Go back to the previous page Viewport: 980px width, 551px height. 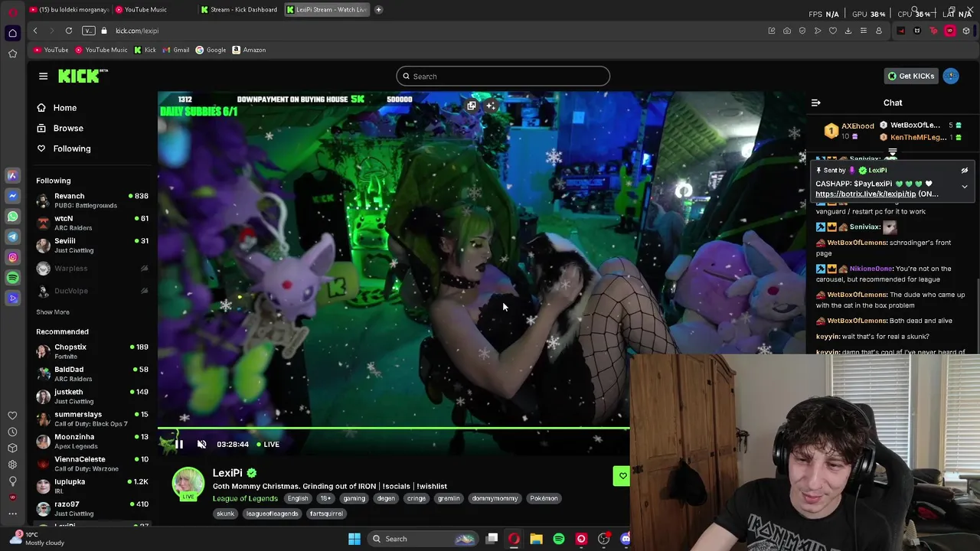click(x=35, y=31)
